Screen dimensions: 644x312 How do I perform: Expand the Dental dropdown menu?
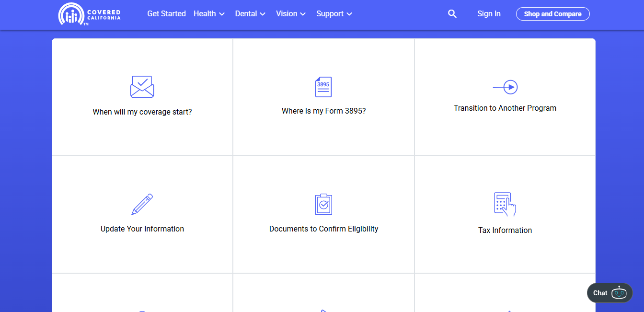tap(250, 14)
